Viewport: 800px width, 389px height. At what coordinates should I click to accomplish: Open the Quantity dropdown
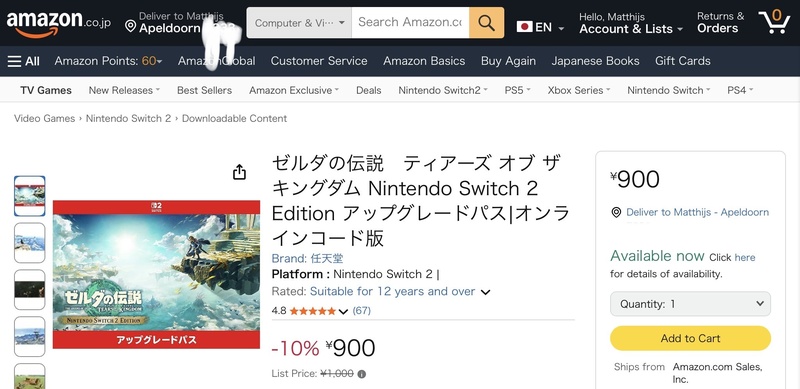point(690,304)
